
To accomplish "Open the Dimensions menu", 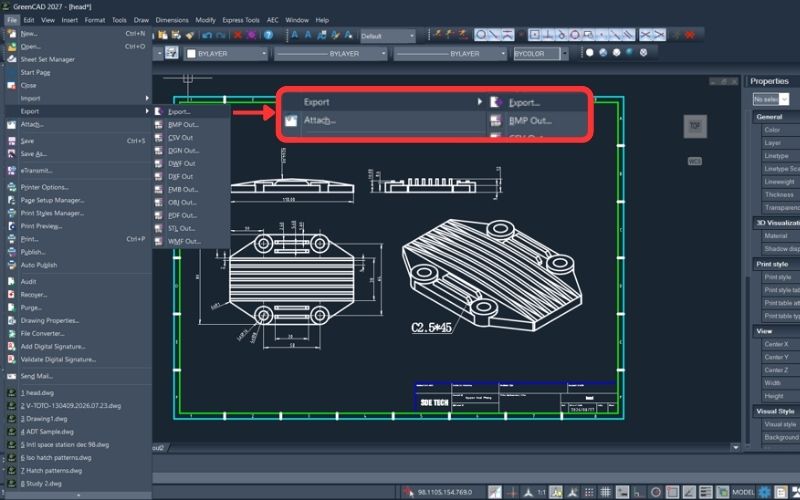I will tap(172, 20).
